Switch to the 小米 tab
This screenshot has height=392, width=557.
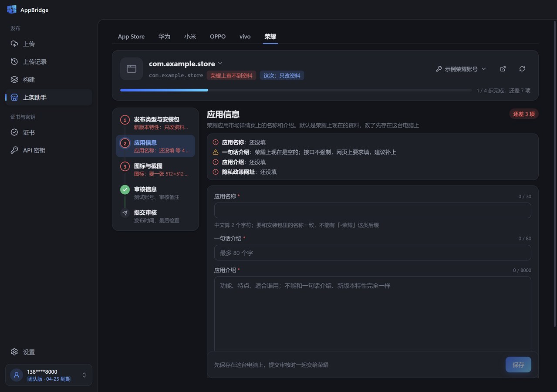click(190, 37)
